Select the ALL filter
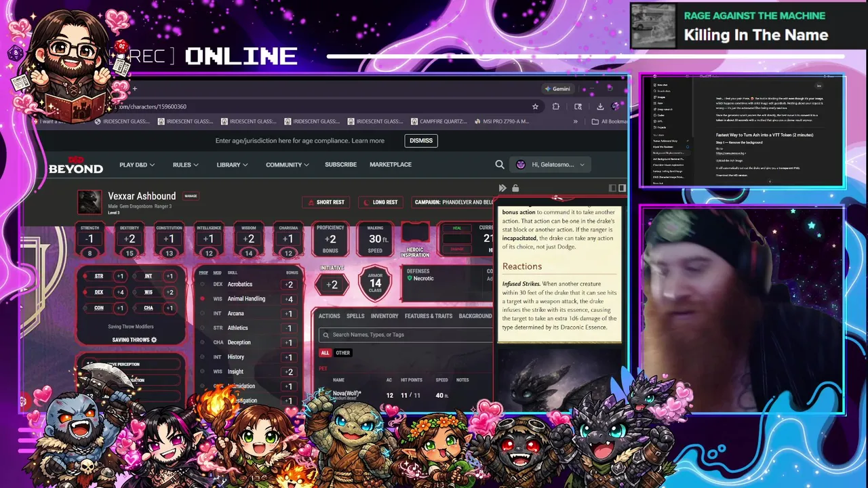868x488 pixels. (325, 352)
